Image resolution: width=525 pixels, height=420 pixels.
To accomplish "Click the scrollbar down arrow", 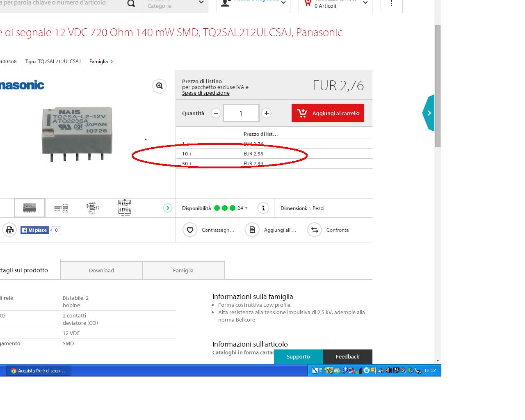I will tap(438, 361).
